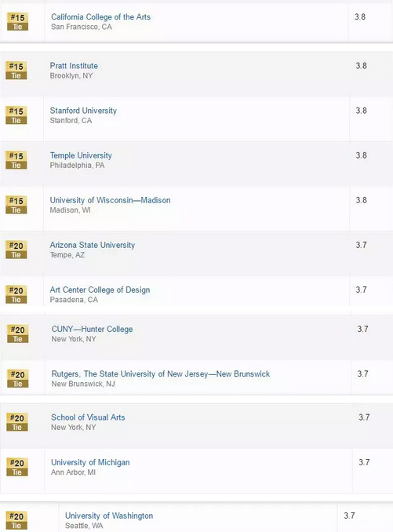Open CUNY—Hunter College link

[x=93, y=329]
